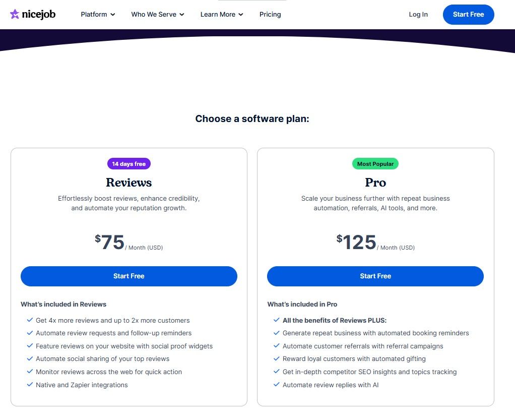Viewport: 515px width, 420px height.
Task: Click checkmark beside "All the benefits of Reviews PLUS"
Action: pos(276,320)
